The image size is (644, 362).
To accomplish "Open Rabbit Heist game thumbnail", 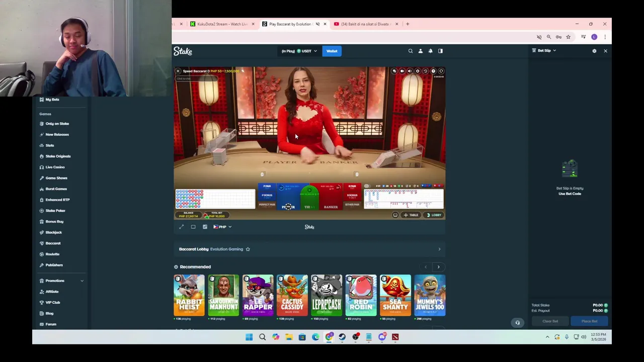I will pyautogui.click(x=189, y=295).
